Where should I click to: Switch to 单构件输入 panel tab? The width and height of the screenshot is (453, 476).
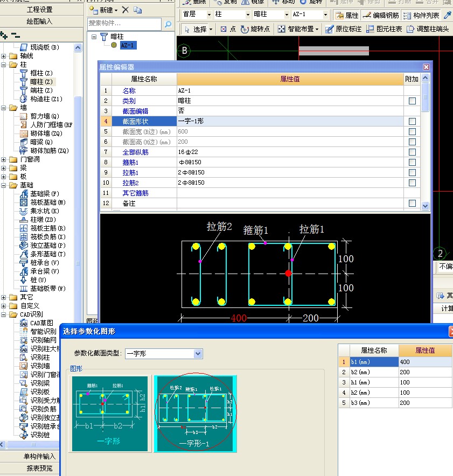[x=40, y=456]
